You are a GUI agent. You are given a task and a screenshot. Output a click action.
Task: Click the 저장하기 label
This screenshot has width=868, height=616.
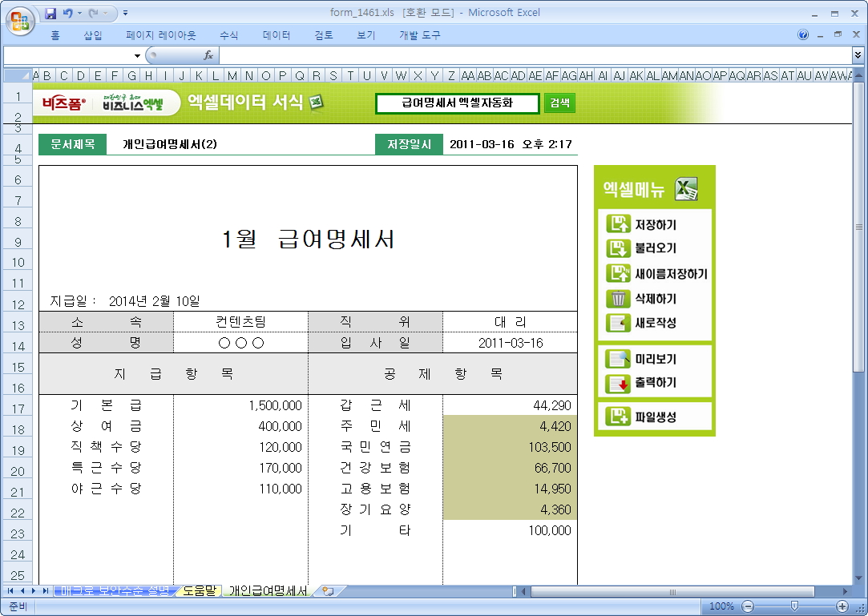tap(656, 225)
